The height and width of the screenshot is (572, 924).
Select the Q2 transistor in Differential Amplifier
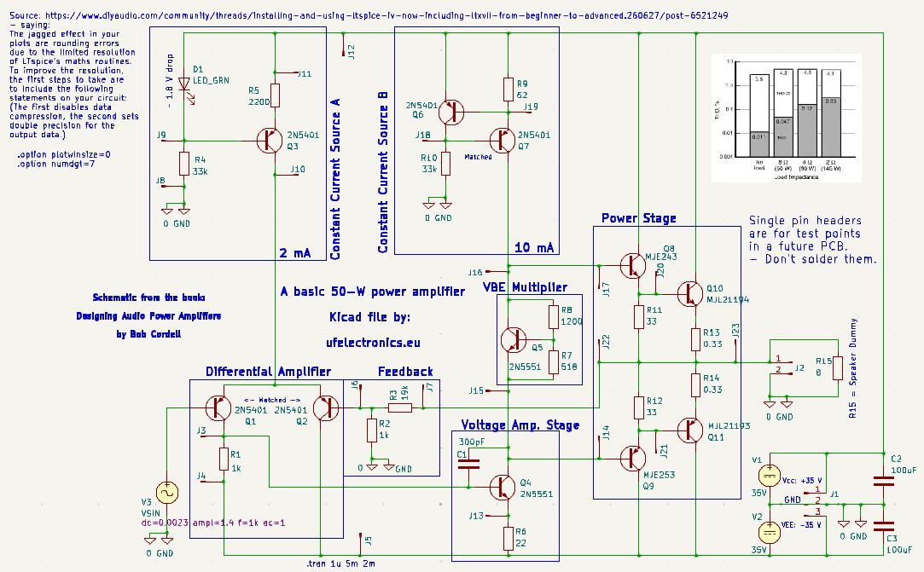pyautogui.click(x=325, y=407)
